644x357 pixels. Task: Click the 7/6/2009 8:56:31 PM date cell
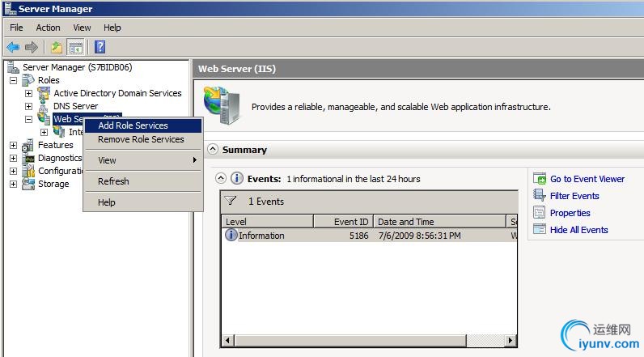point(419,236)
